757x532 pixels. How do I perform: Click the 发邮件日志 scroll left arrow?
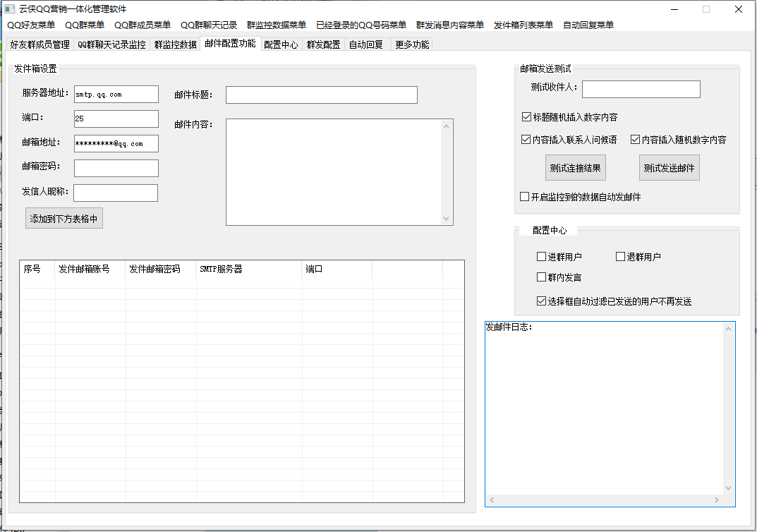pos(492,500)
